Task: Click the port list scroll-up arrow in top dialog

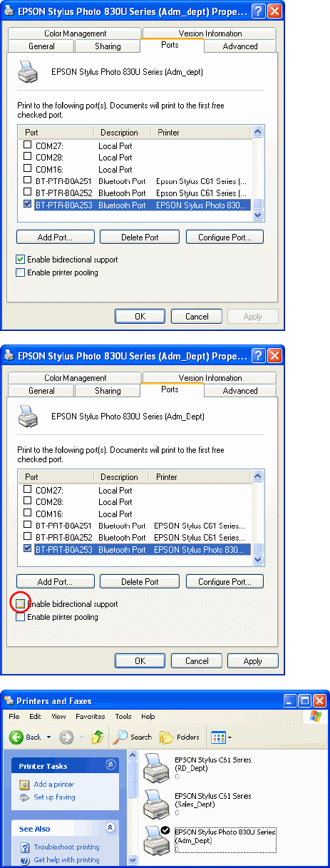Action: click(x=258, y=132)
